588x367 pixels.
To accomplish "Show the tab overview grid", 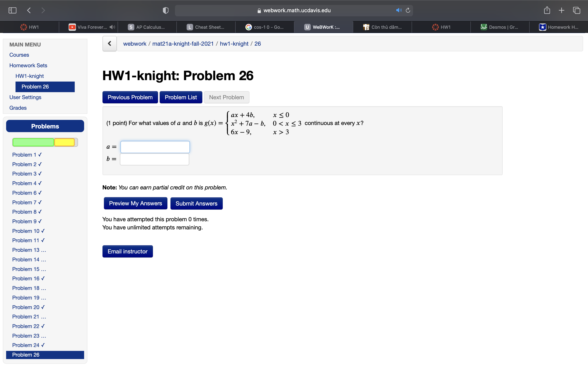I will 576,10.
